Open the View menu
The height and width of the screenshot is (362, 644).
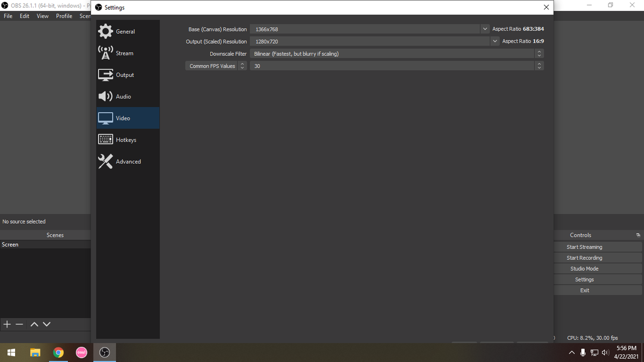[43, 16]
